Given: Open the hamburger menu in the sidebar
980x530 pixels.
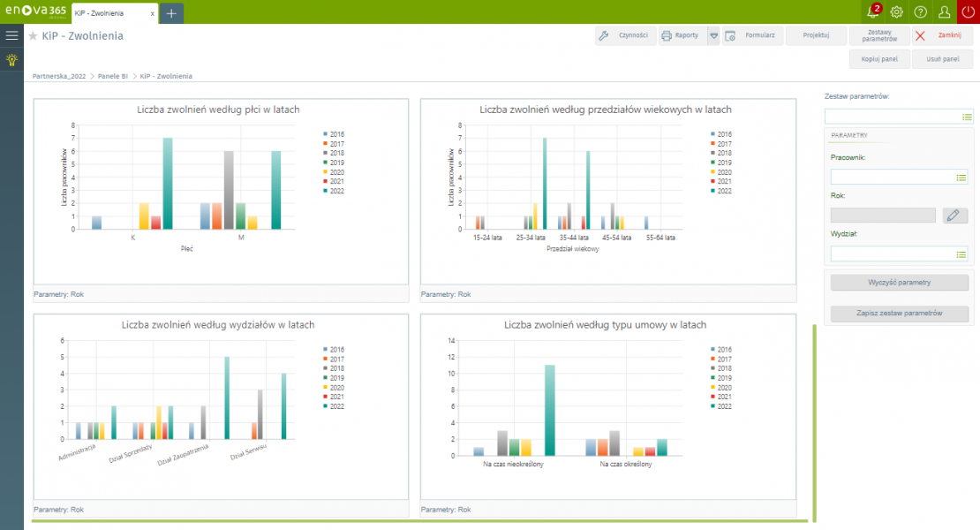Looking at the screenshot, I should point(11,35).
